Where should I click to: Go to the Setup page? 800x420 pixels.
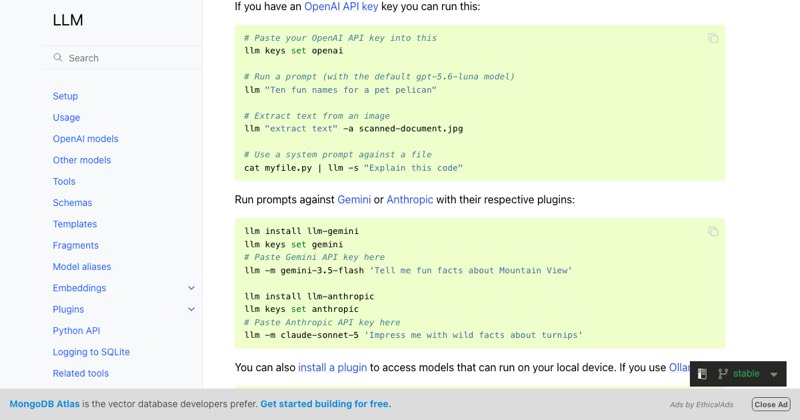click(x=65, y=96)
